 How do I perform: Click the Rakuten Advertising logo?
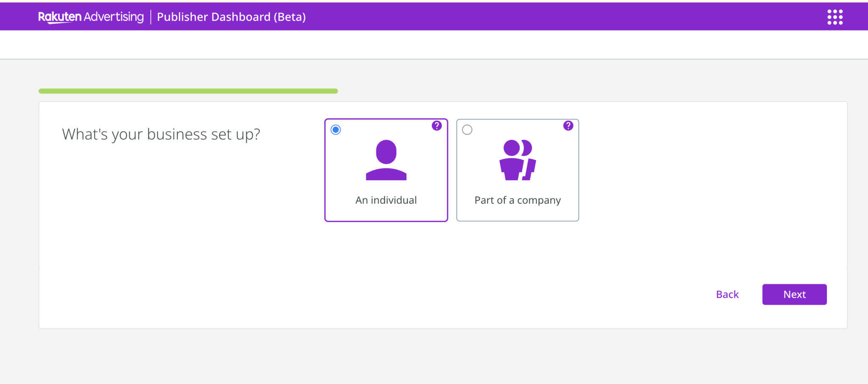pyautogui.click(x=91, y=17)
